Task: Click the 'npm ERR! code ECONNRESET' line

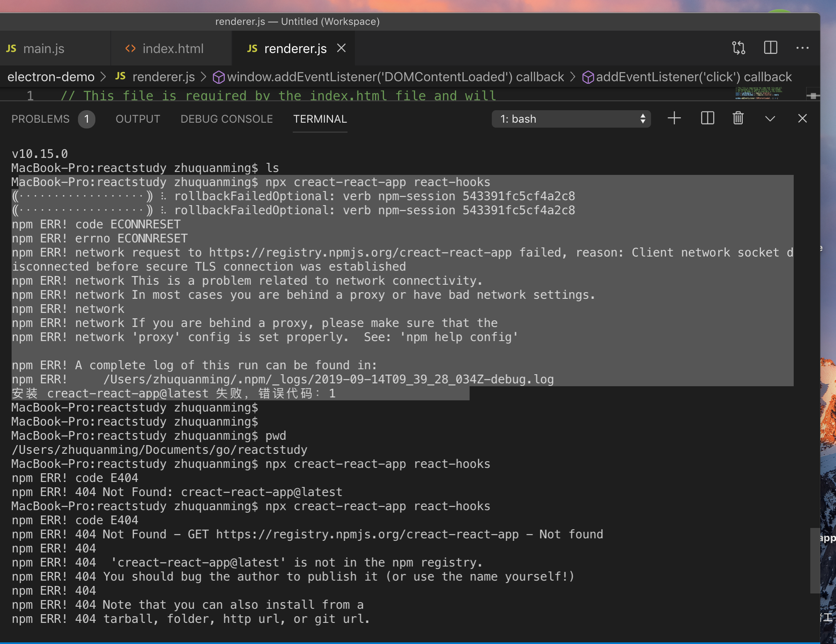Action: 96,224
